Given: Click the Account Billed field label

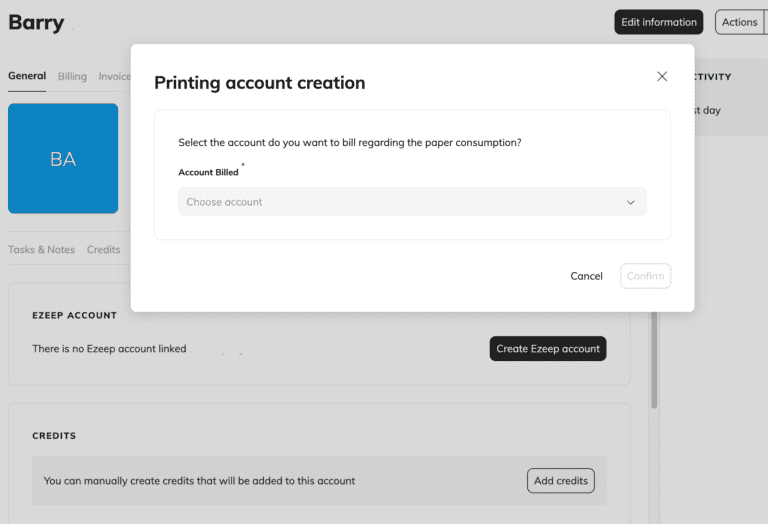Looking at the screenshot, I should coord(208,172).
